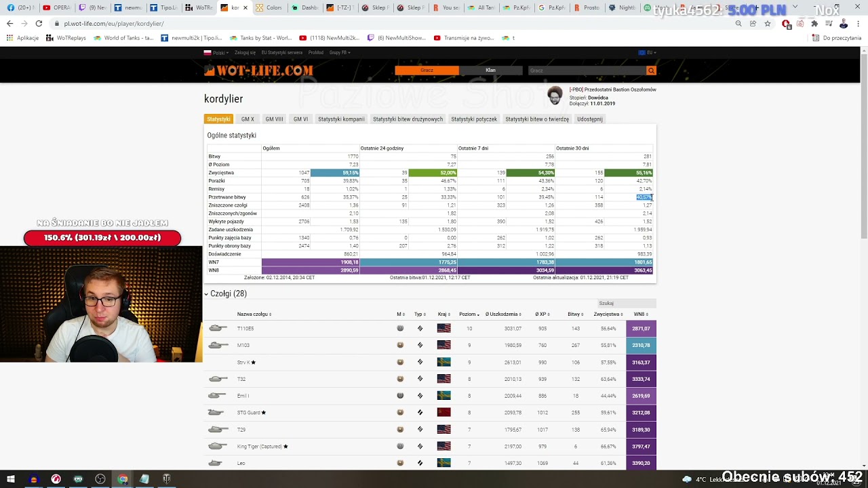868x488 pixels.
Task: Reload the page with the refresh icon
Action: click(39, 23)
